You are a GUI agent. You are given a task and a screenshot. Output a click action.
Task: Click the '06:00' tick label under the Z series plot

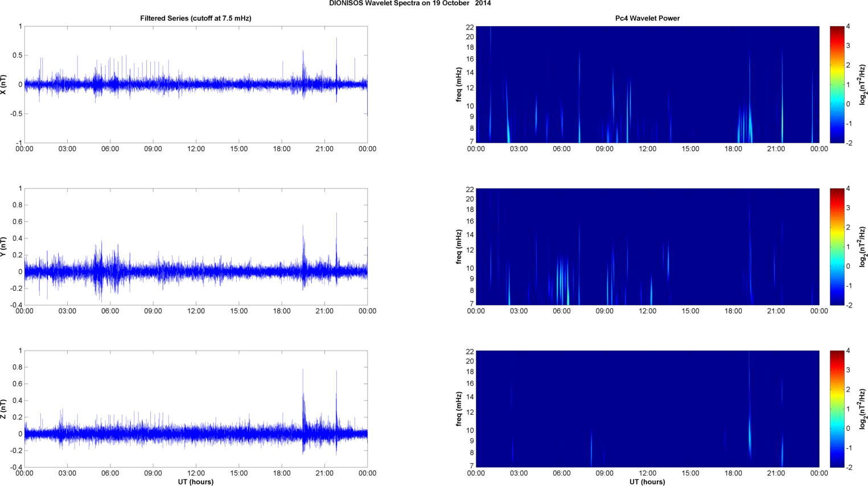[110, 473]
